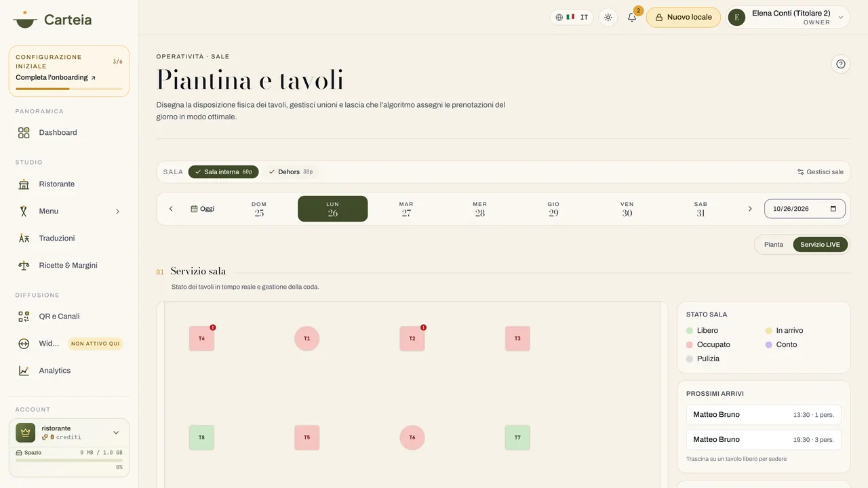Expand the Elena Conti user menu

point(789,18)
